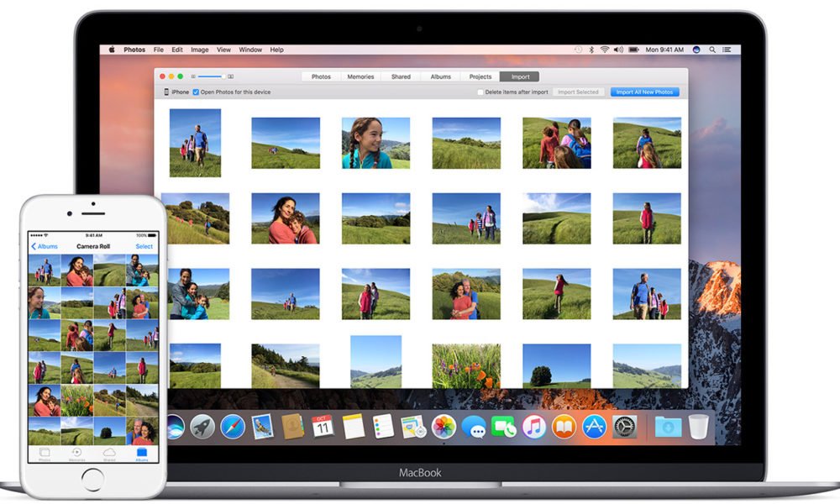This screenshot has width=840, height=504.
Task: Open Messages from the Dock
Action: (473, 428)
